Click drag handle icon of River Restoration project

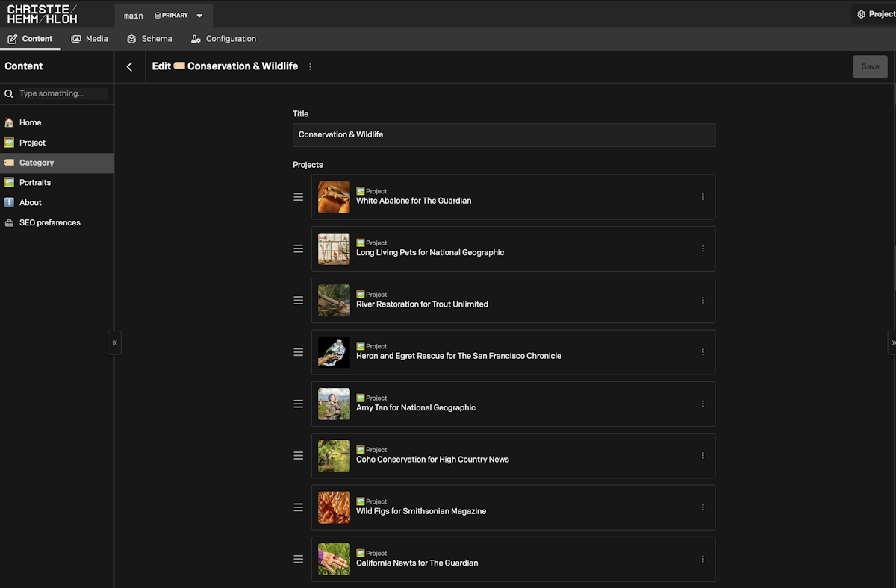pos(299,301)
